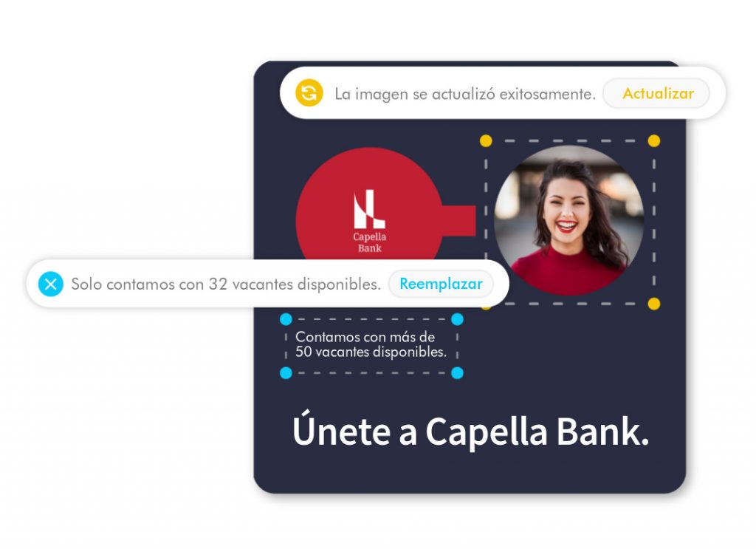
Task: Select the woman's circular portrait image
Action: (569, 220)
